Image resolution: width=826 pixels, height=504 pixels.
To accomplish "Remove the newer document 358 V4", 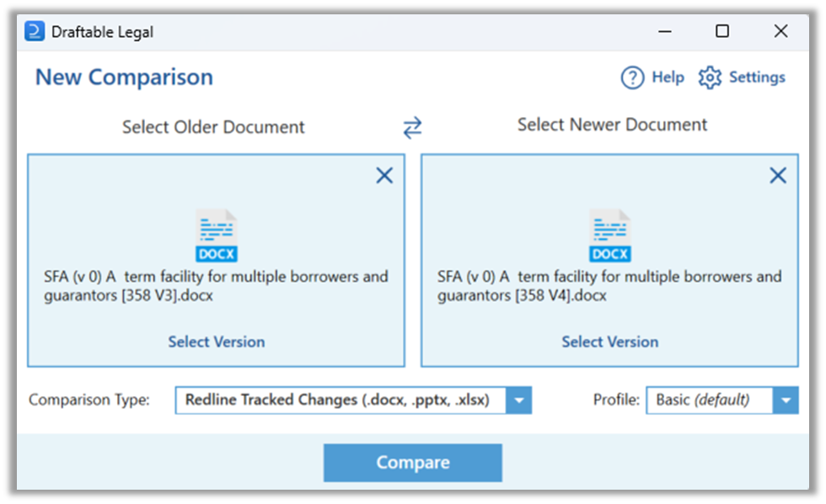I will pos(778,175).
